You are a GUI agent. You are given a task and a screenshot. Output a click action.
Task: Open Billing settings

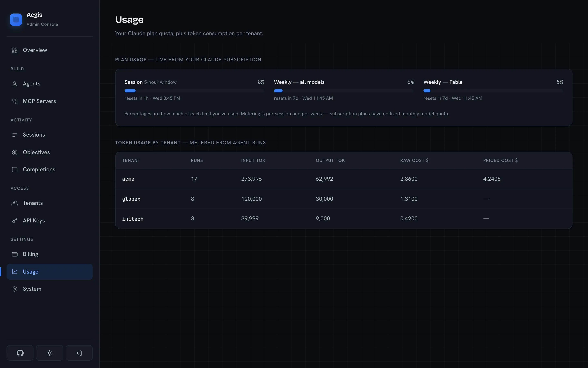click(50, 254)
